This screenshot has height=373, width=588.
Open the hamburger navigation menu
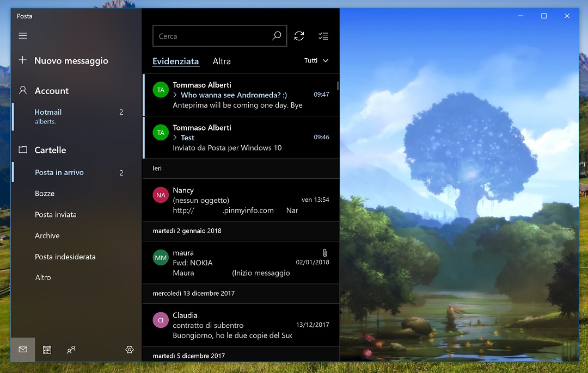coord(23,36)
